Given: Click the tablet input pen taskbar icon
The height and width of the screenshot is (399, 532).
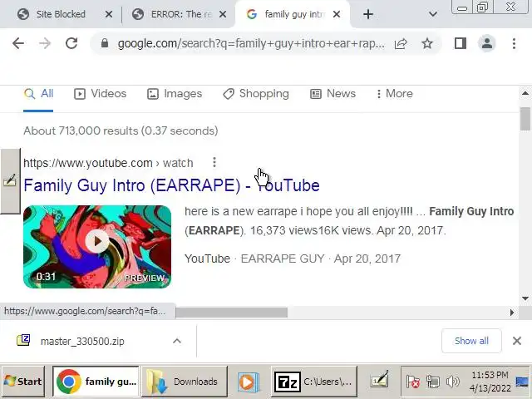Looking at the screenshot, I should pos(379,379).
